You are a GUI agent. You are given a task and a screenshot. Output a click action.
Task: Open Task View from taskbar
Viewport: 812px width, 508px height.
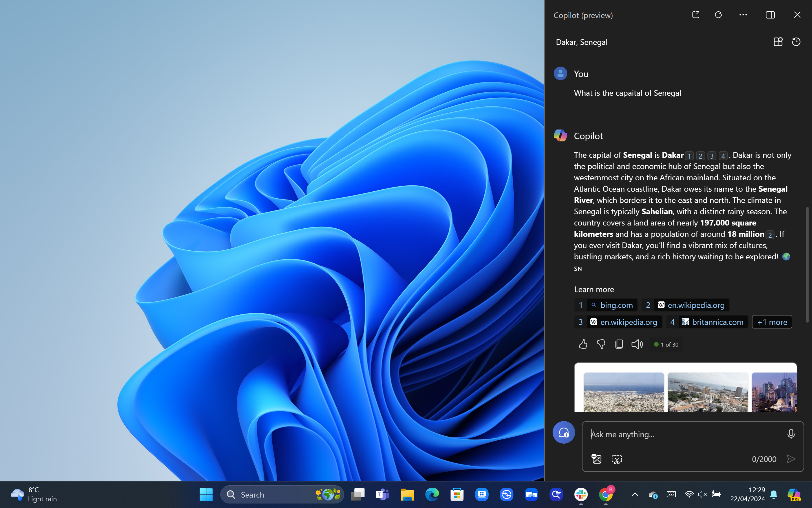click(358, 494)
